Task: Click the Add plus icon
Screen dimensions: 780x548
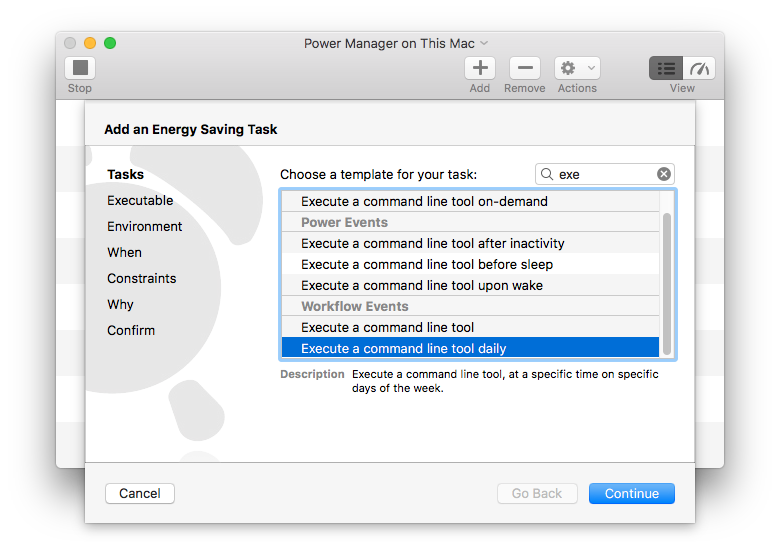Action: (480, 68)
